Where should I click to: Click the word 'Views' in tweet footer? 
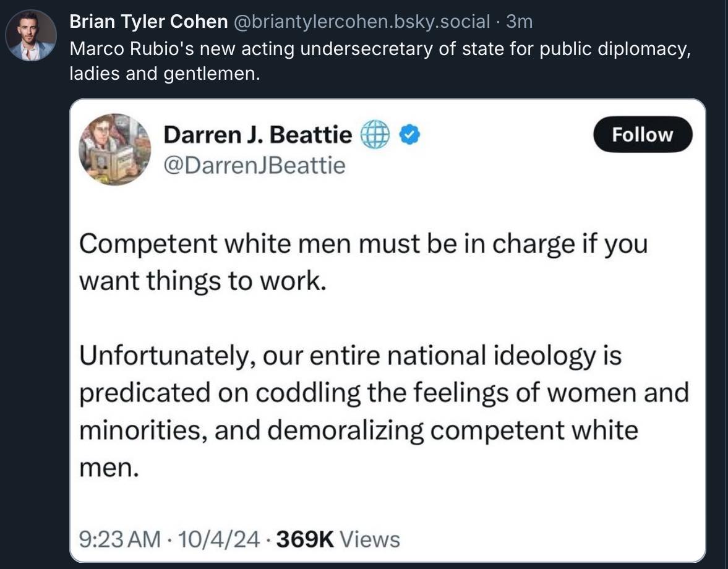coord(370,539)
